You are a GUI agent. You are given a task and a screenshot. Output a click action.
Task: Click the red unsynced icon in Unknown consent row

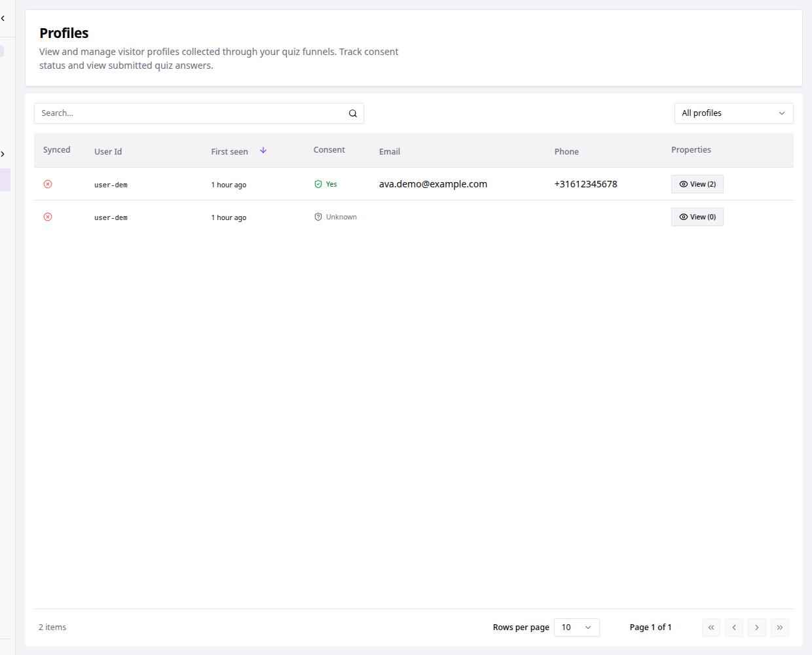[x=48, y=217]
